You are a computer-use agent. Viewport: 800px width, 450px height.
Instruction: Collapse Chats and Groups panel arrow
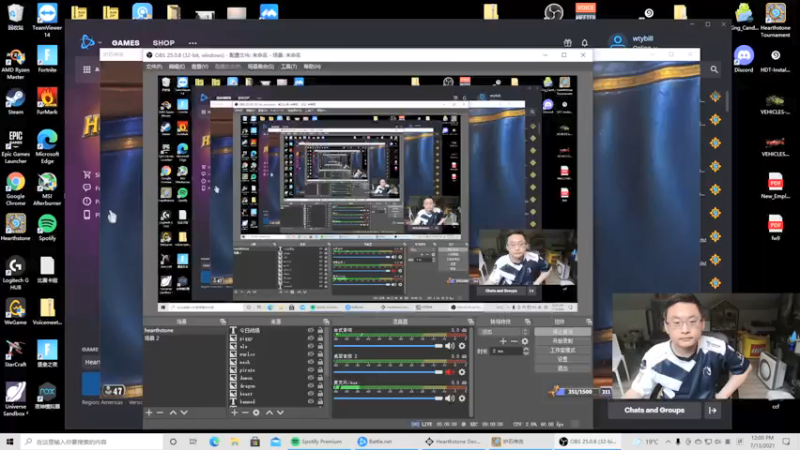point(713,410)
